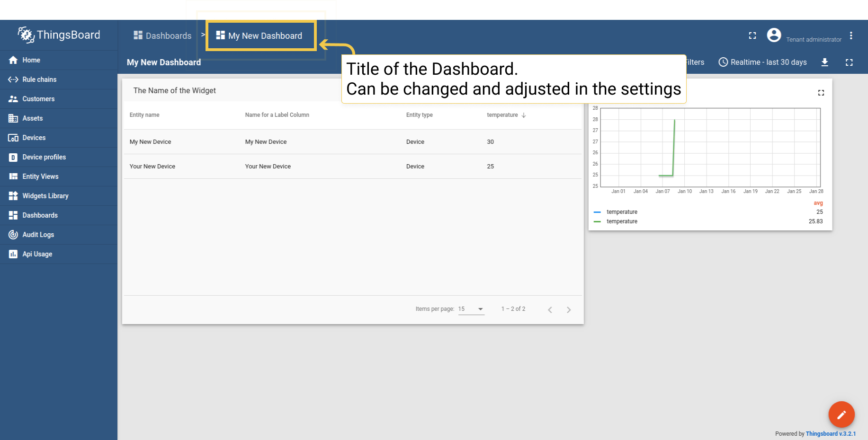This screenshot has height=440, width=868.
Task: Go to next table page
Action: (x=569, y=310)
